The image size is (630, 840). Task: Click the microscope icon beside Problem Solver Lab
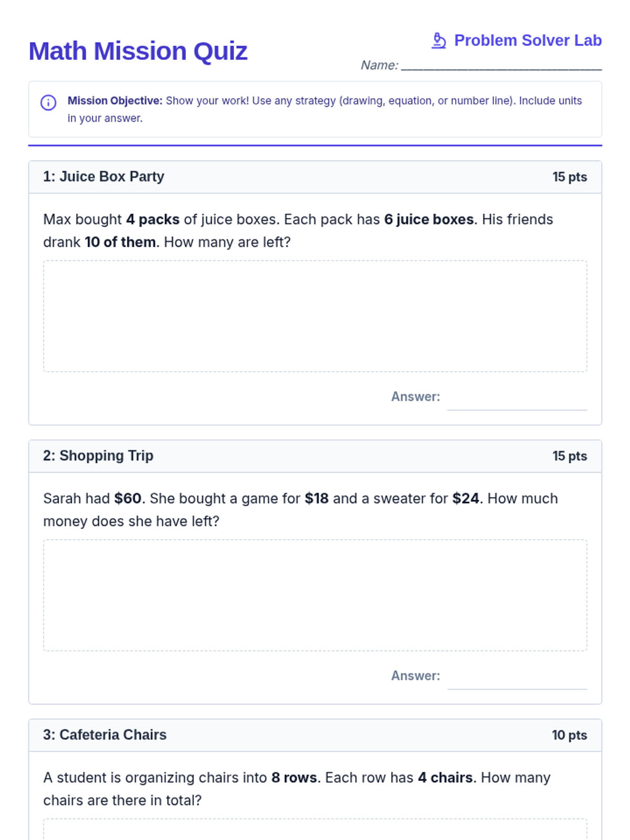tap(438, 40)
